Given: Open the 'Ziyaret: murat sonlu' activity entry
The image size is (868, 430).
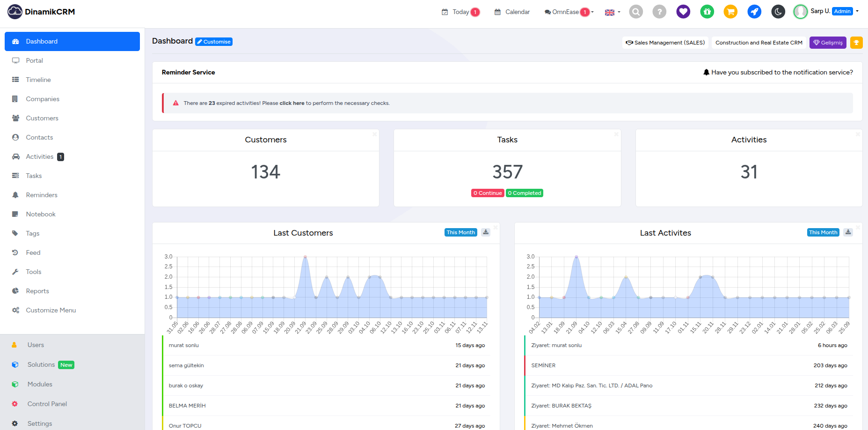Looking at the screenshot, I should tap(556, 345).
